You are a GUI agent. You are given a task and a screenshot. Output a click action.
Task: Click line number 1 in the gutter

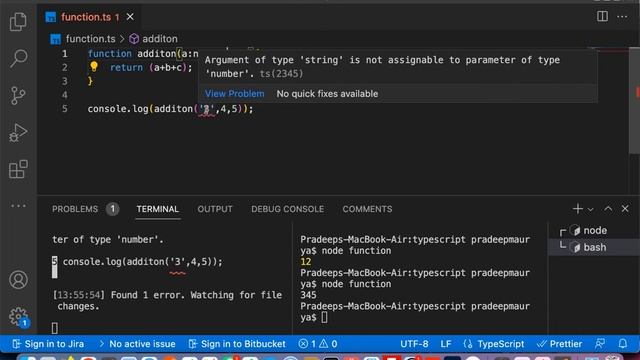pyautogui.click(x=64, y=53)
